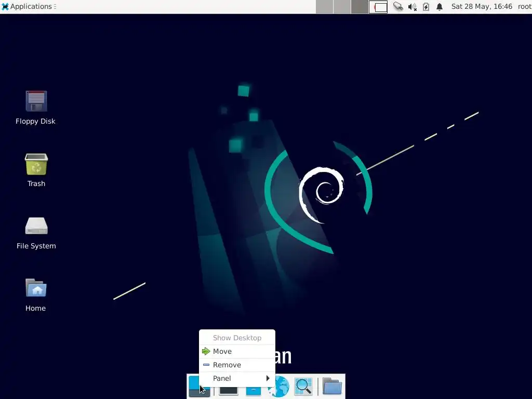Choose Move in the context menu
Viewport: 532px width, 399px height.
click(x=237, y=352)
